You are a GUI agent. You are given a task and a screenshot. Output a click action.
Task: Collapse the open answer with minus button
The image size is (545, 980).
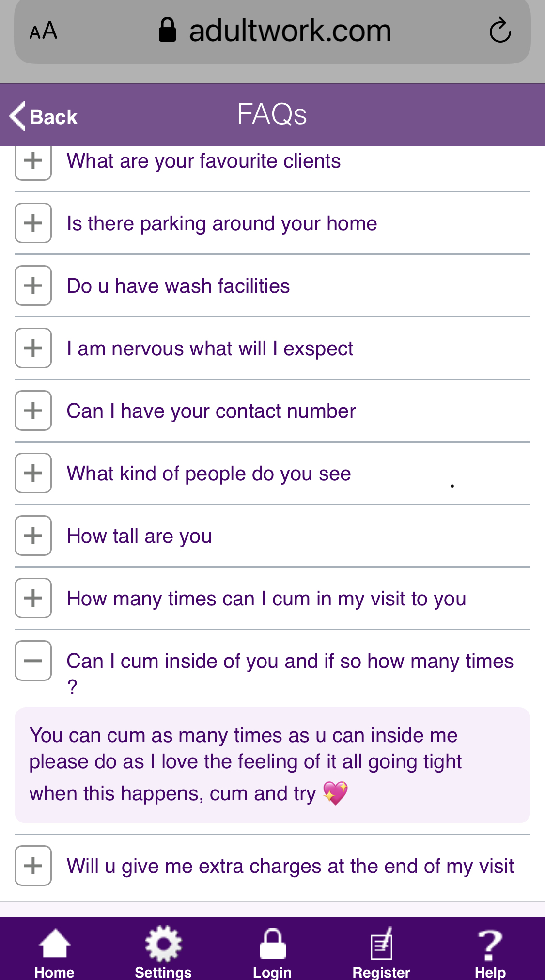point(33,661)
